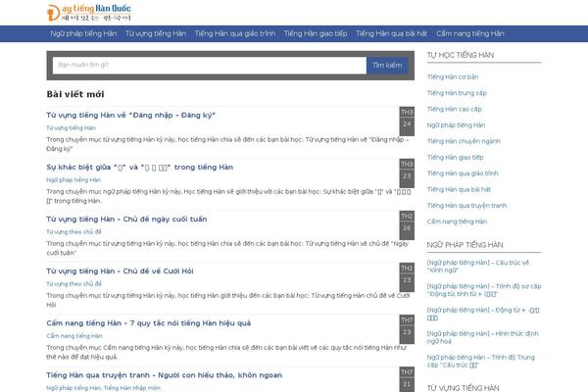Open sidebar link Tiếng Hàn chuyên ngành

click(464, 141)
